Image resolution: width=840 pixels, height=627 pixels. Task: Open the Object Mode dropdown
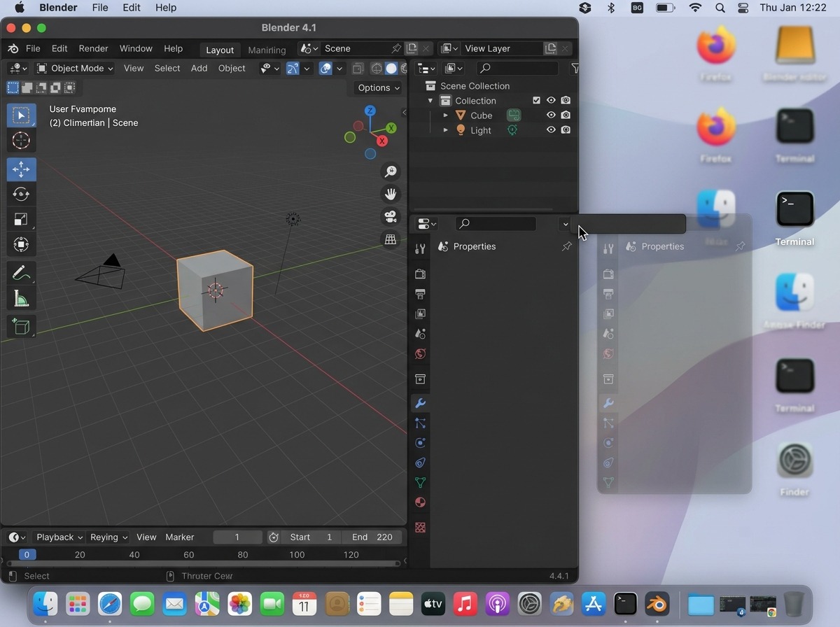pyautogui.click(x=74, y=68)
